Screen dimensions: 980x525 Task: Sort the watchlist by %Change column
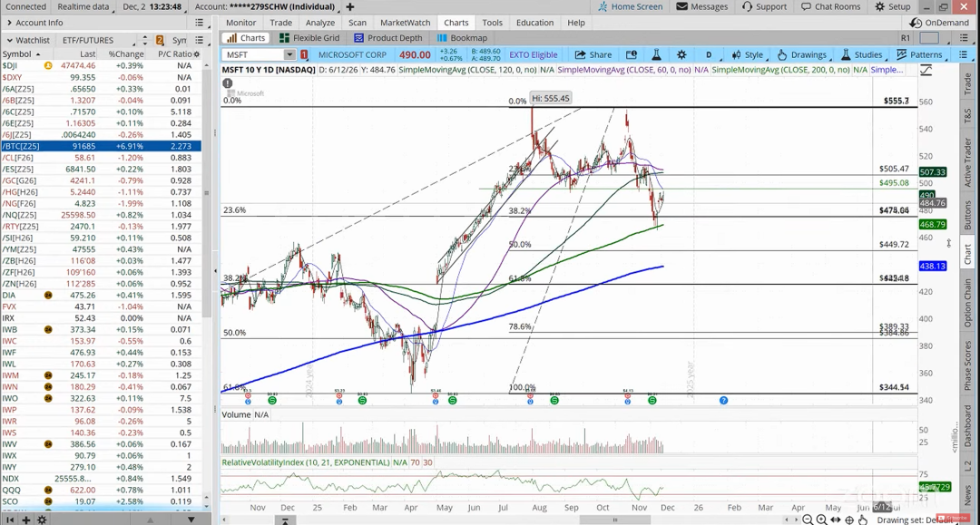[x=125, y=54]
